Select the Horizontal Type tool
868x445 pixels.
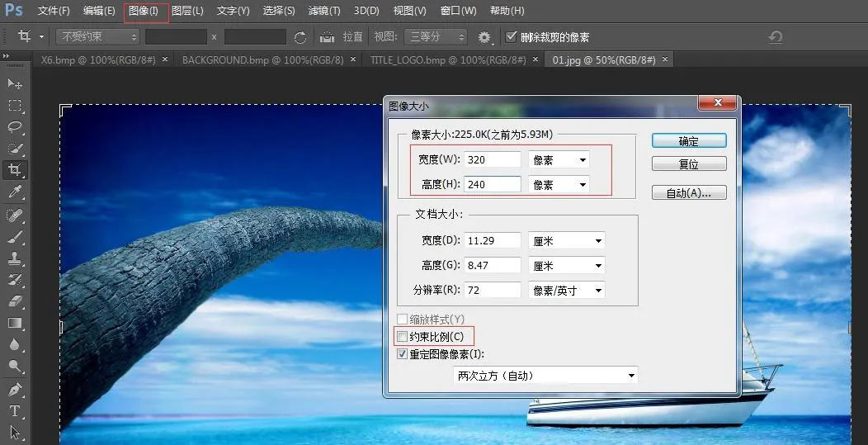click(15, 410)
